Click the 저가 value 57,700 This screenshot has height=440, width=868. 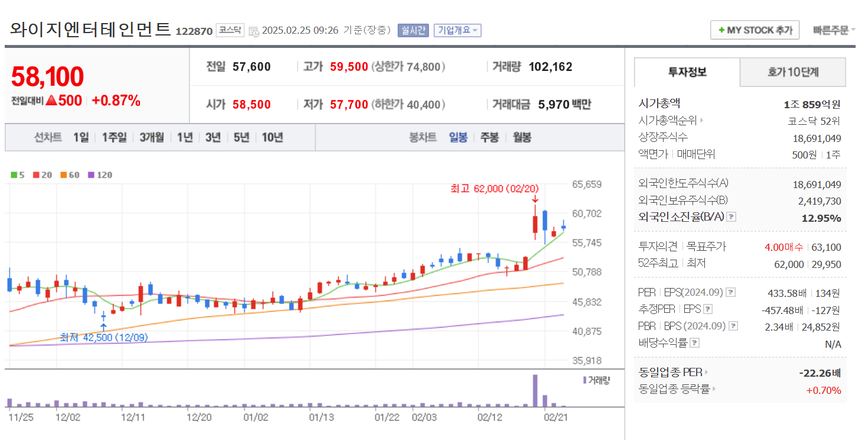[x=349, y=105]
